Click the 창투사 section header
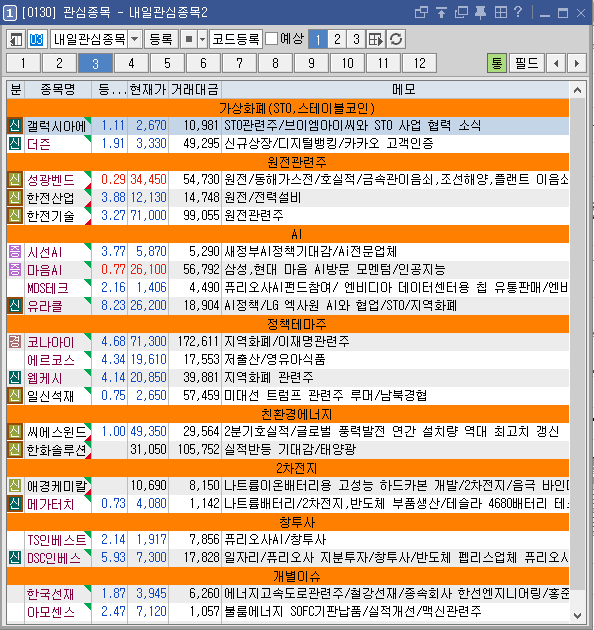This screenshot has width=594, height=630. 288,522
